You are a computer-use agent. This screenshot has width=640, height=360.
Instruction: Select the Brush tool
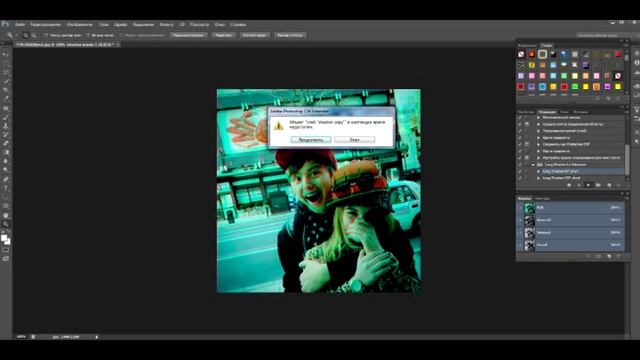tap(6, 117)
